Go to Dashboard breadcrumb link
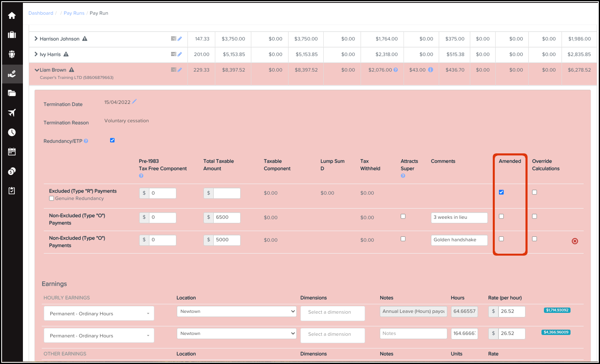Screen dimensions: 600x364 (x=41, y=13)
